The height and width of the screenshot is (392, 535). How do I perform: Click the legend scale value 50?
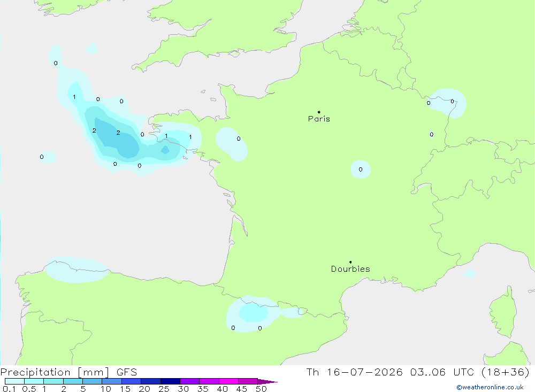(x=261, y=389)
